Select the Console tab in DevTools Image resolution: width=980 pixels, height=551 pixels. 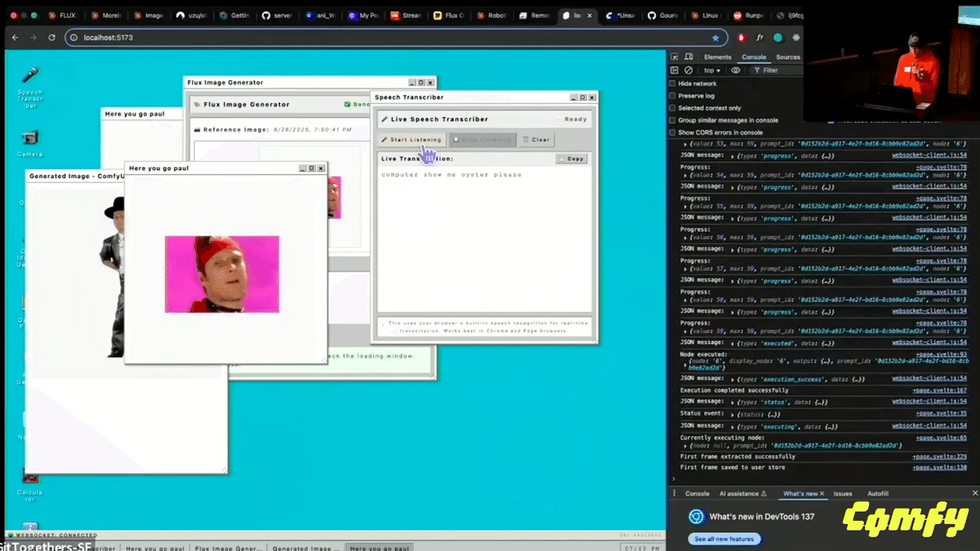[754, 57]
